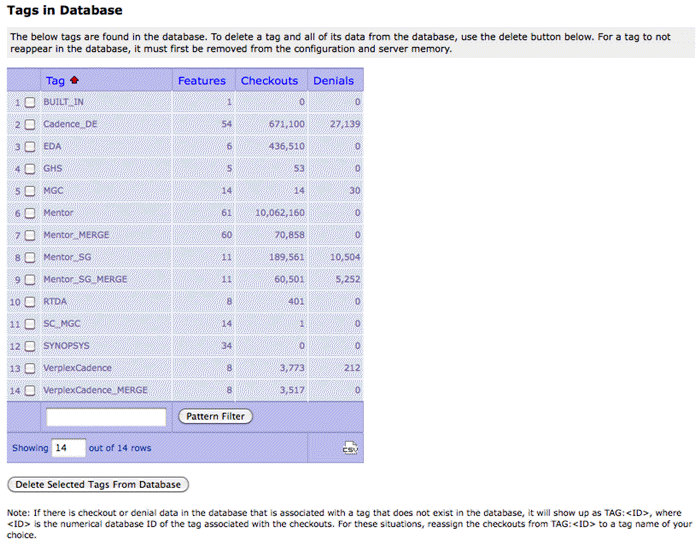Viewport: 700px width, 544px height.
Task: Select the Mentor tag checkbox
Action: point(30,213)
